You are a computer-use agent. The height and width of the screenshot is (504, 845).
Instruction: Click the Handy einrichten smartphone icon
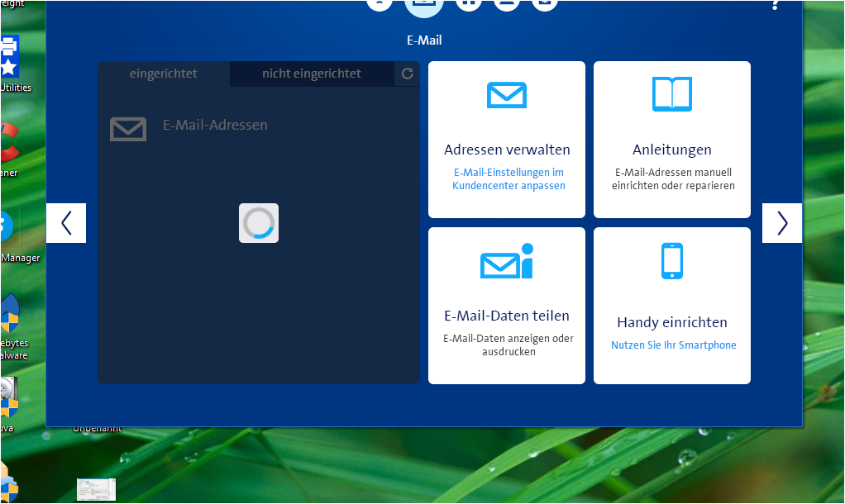tap(671, 261)
